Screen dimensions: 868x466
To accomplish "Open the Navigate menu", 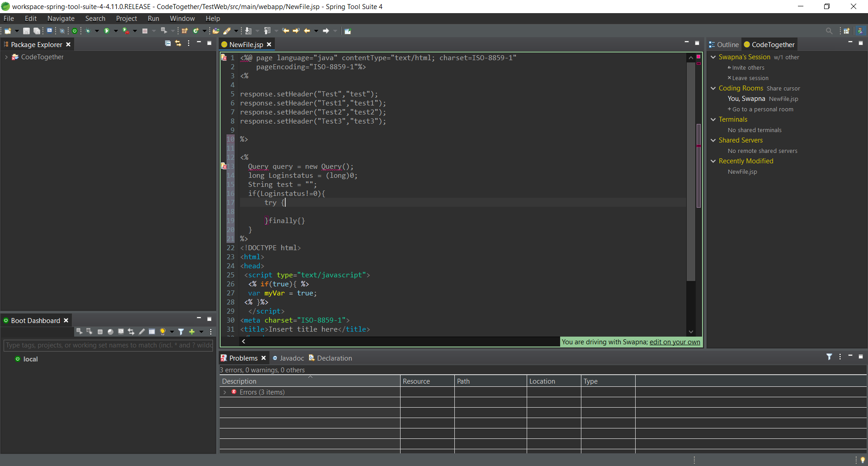I will point(61,18).
